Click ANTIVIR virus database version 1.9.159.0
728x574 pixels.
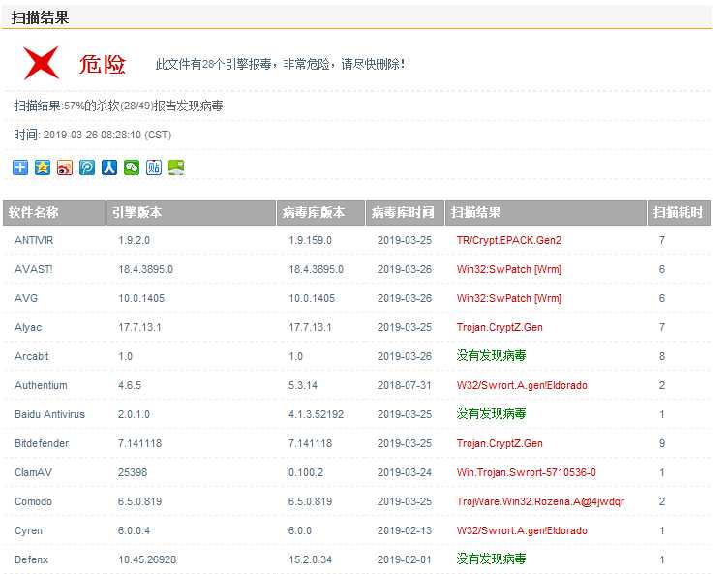tap(310, 240)
